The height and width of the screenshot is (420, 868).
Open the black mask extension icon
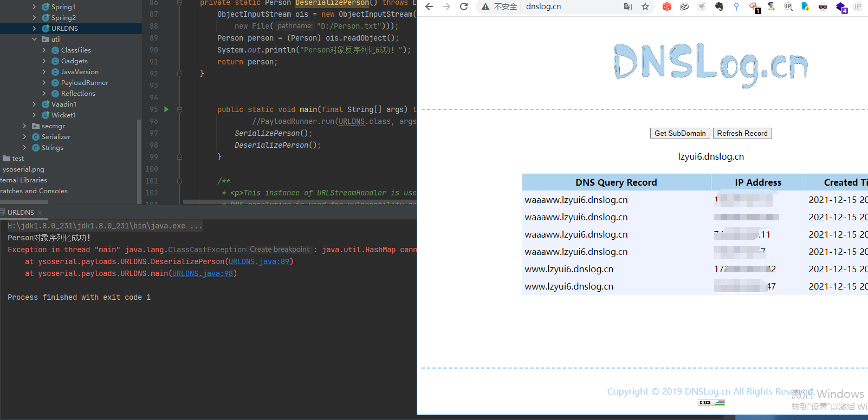[x=823, y=6]
